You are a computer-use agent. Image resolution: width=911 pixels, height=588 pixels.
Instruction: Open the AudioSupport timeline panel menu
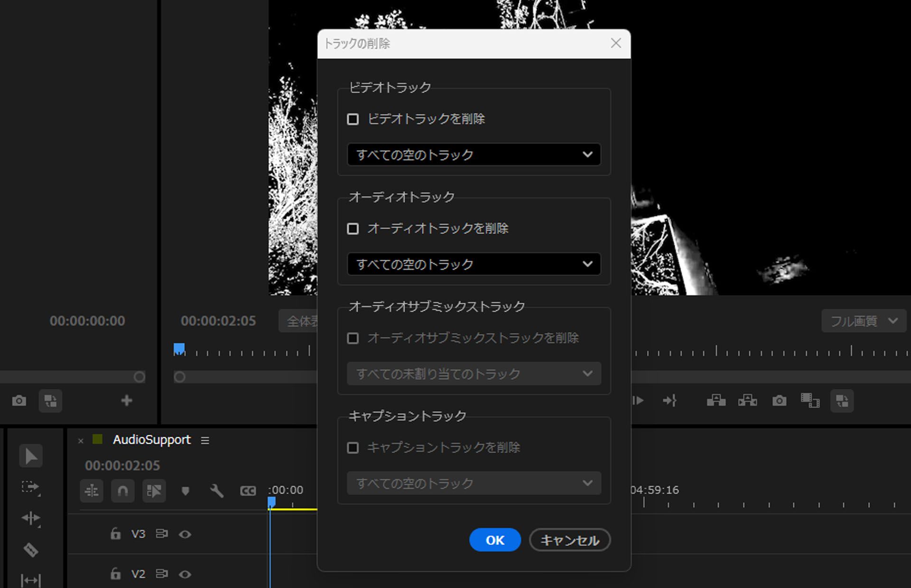coord(205,440)
